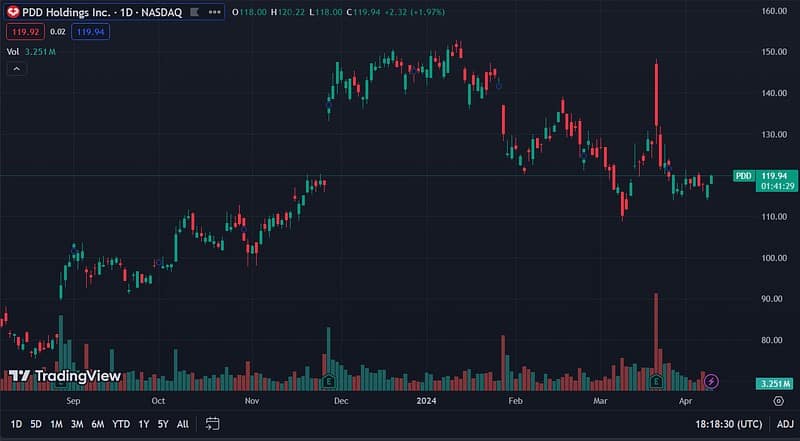Viewport: 800px width, 441px height.
Task: Open the timezone menu showing 18:18:30 (UTC)
Action: [730, 424]
